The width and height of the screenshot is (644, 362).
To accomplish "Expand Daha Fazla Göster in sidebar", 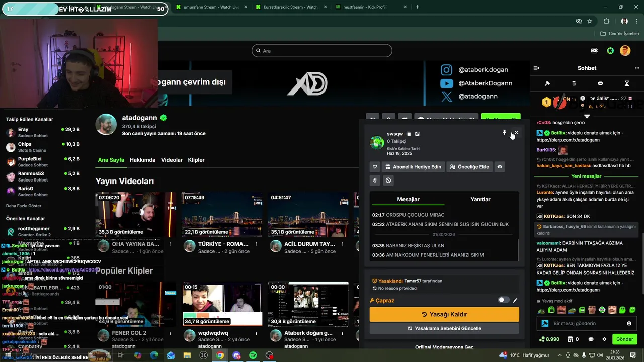I will coord(24,206).
